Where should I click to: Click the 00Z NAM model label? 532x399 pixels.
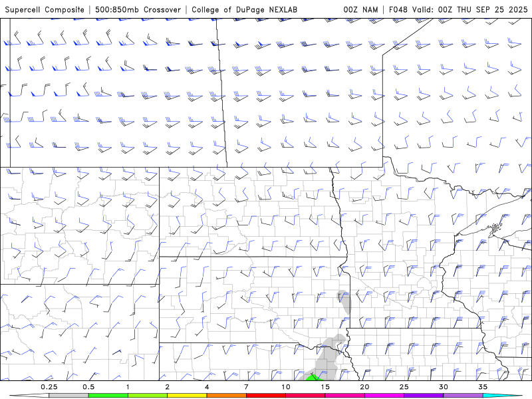[x=360, y=9]
